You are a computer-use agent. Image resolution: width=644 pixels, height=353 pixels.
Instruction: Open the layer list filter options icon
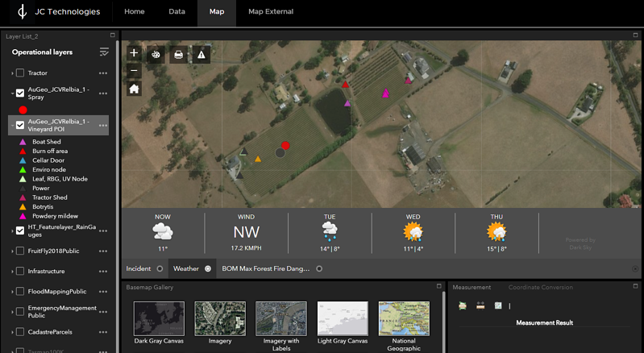(103, 52)
